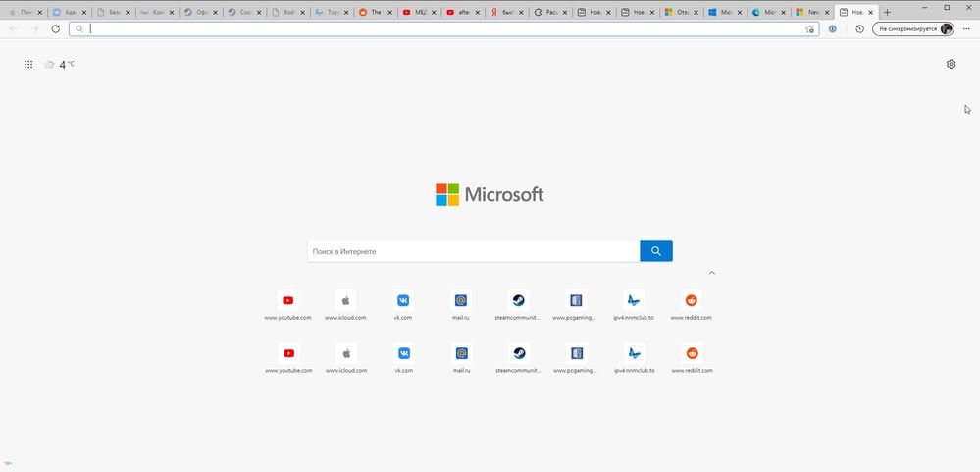Add this page to favorites star icon
This screenshot has width=980, height=472.
coord(809,28)
